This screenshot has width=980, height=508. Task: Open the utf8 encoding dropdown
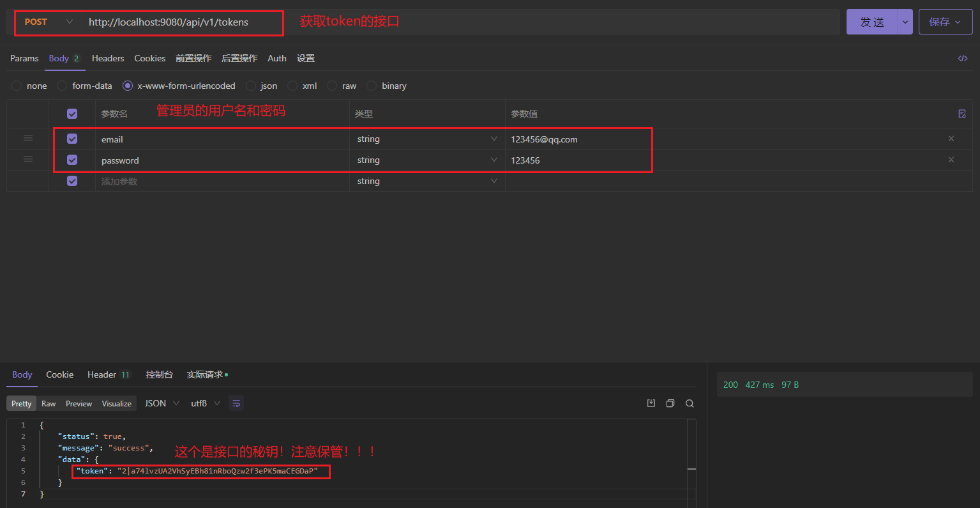pos(206,403)
